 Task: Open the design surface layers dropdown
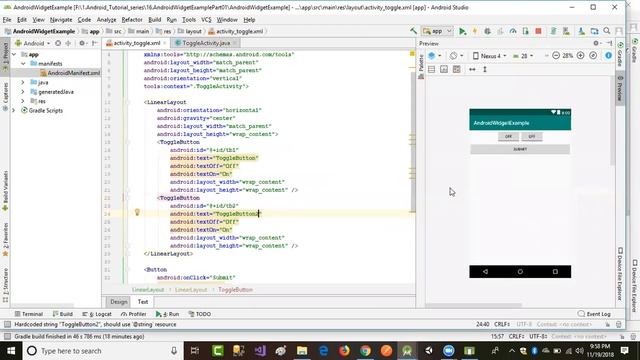point(434,56)
